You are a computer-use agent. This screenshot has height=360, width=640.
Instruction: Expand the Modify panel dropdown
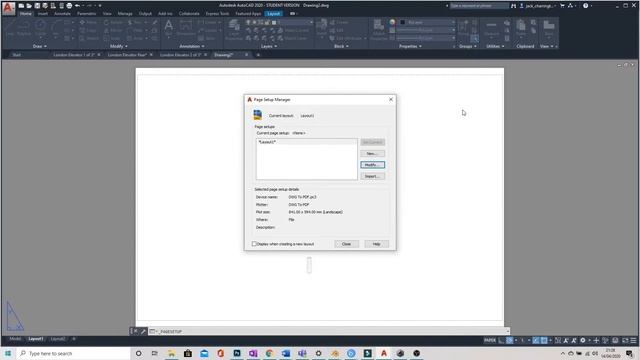coord(119,46)
